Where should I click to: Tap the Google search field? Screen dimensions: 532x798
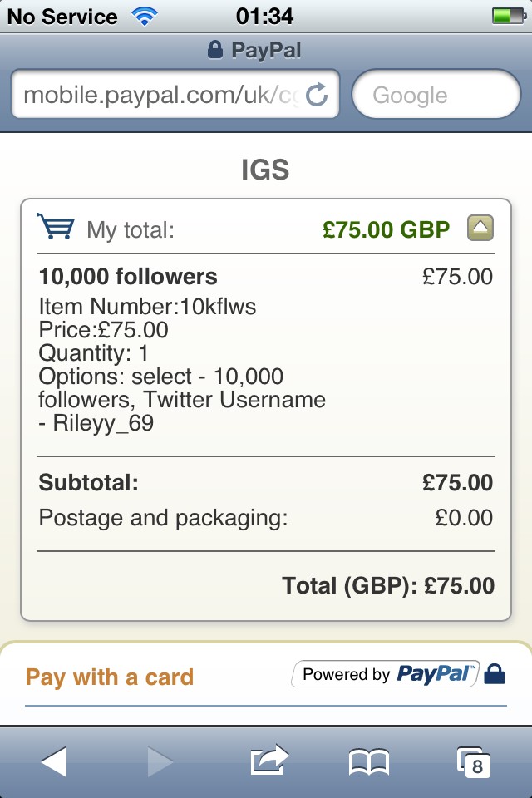[436, 94]
